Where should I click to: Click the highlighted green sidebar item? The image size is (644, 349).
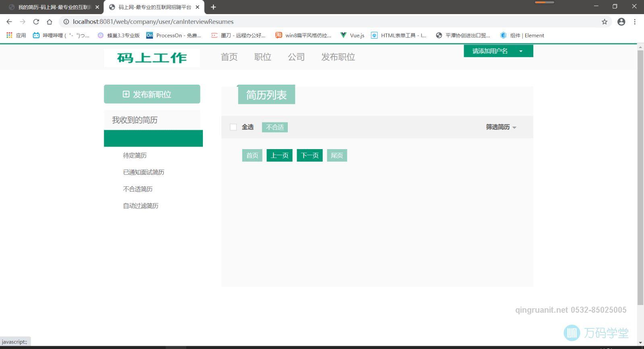click(153, 138)
